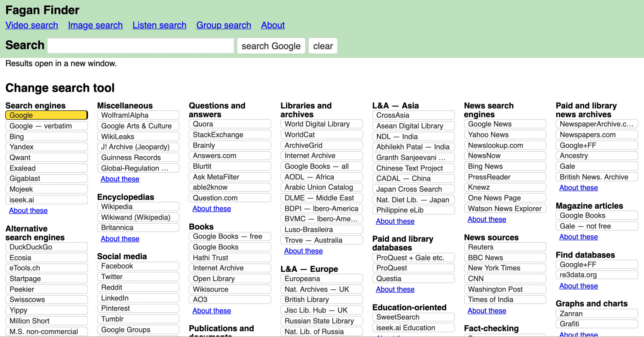The image size is (644, 337).
Task: Choose Chinese Text Project
Action: point(414,168)
